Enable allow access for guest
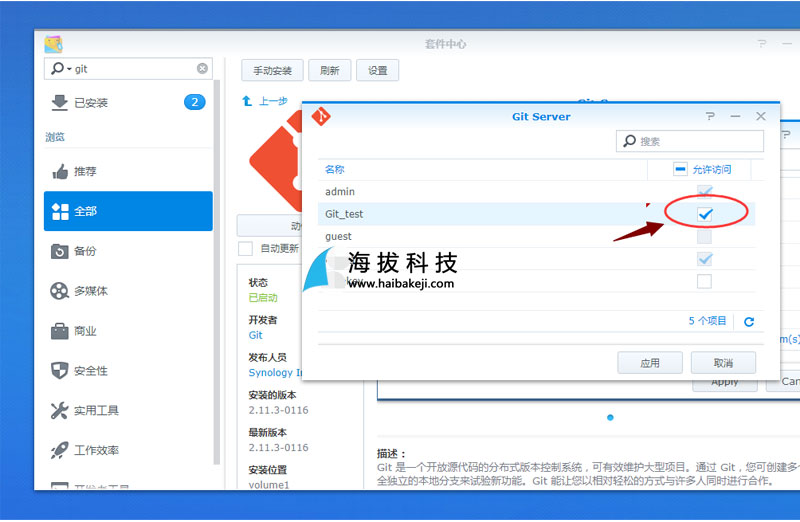This screenshot has height=522, width=800. click(705, 237)
